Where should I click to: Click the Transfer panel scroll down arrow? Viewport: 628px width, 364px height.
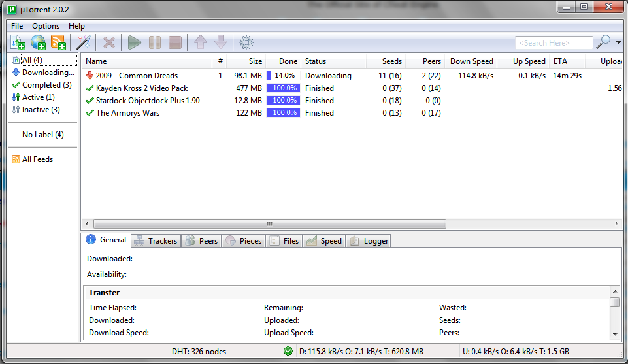[615, 335]
